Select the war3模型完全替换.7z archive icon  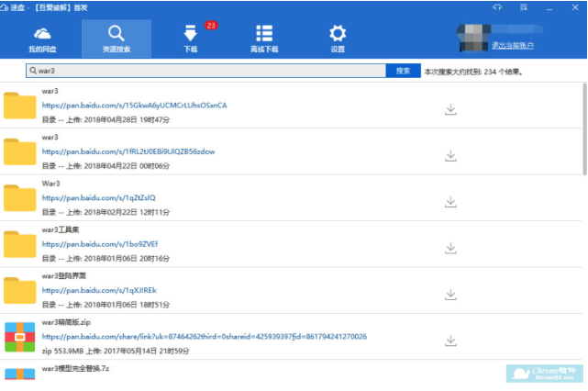coord(20,374)
